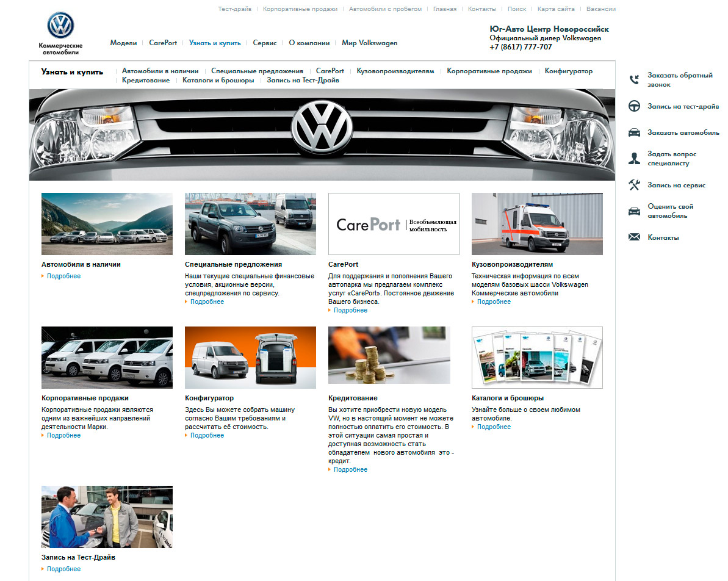Click Подробнее under CarePort description
The height and width of the screenshot is (581, 728).
pyautogui.click(x=350, y=310)
